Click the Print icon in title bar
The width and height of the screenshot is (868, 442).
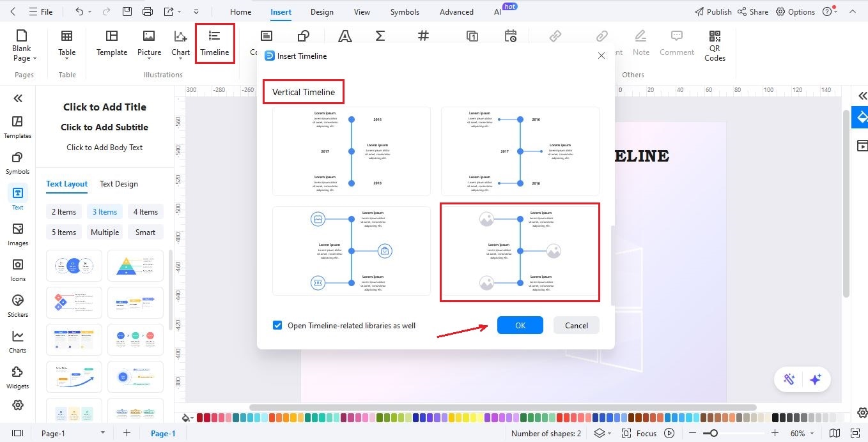pyautogui.click(x=148, y=11)
